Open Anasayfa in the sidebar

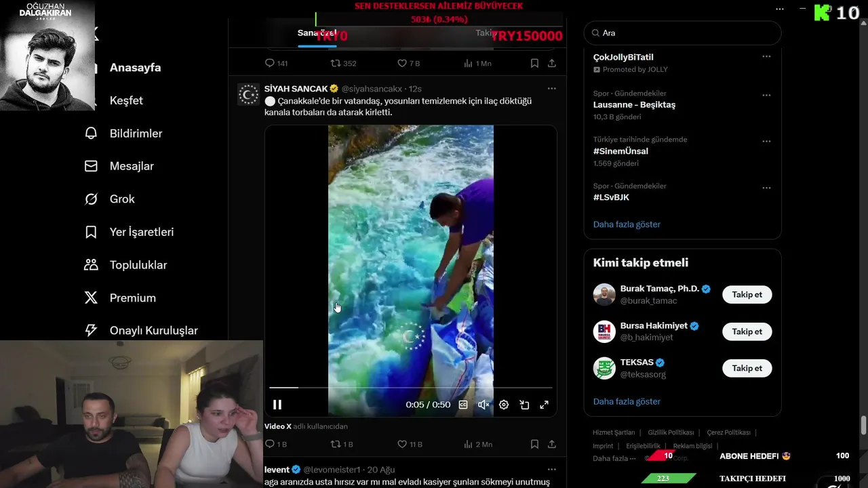point(135,68)
